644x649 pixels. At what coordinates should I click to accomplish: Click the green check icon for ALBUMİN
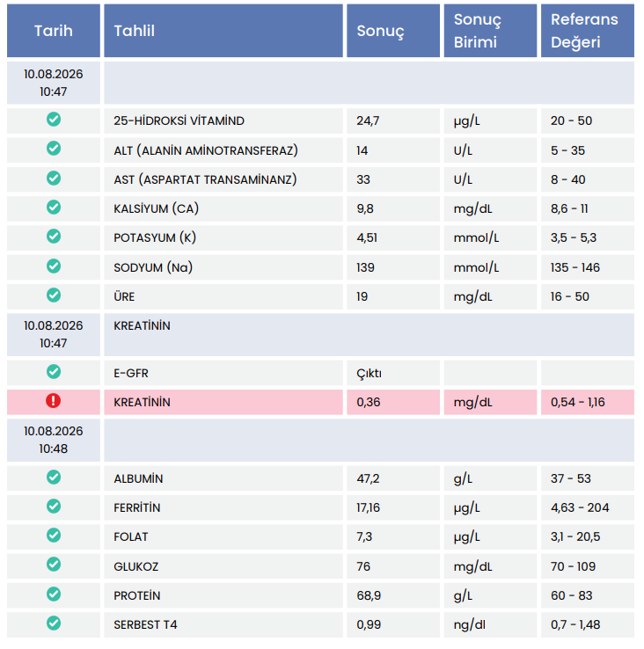tap(54, 477)
